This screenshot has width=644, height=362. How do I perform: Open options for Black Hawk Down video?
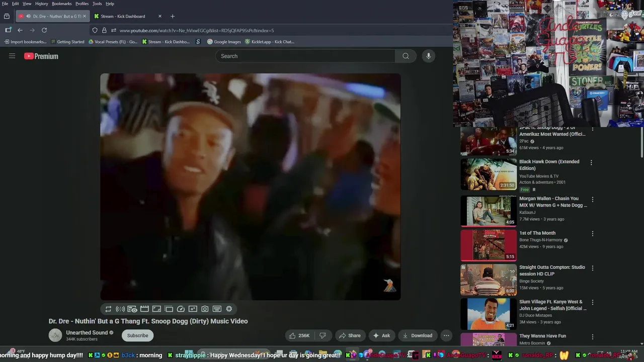coord(591,162)
